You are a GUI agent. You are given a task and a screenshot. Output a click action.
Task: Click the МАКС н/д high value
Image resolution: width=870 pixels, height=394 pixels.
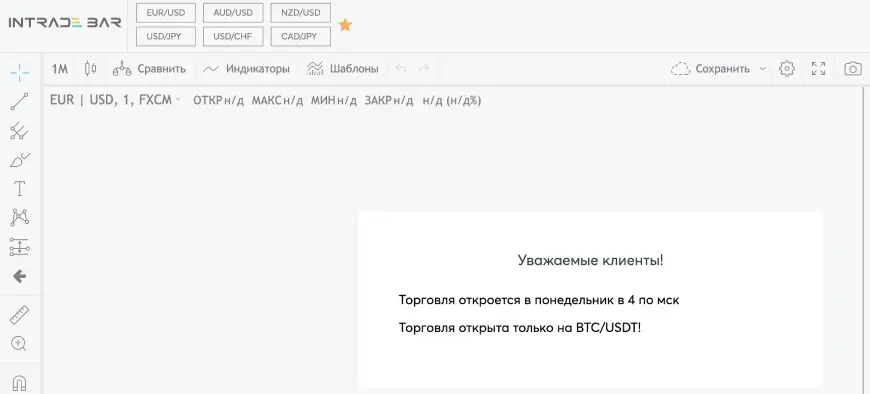coord(277,100)
